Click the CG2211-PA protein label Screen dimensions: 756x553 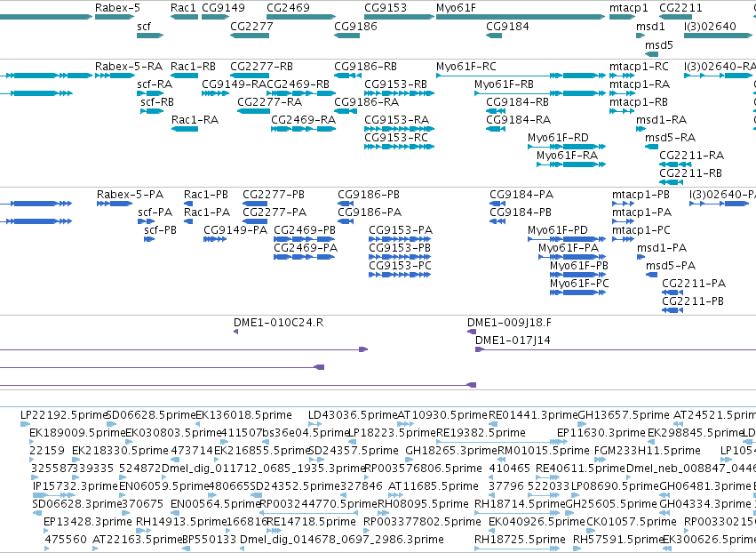694,284
